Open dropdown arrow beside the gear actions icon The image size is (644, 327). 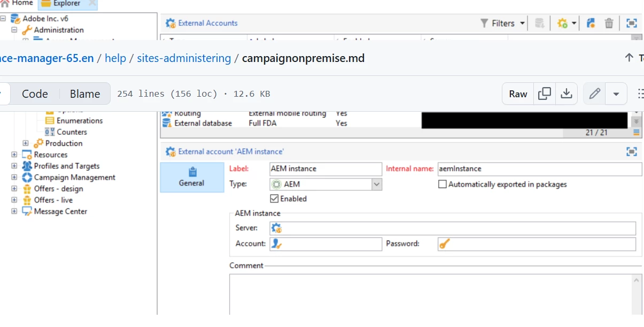(x=574, y=24)
